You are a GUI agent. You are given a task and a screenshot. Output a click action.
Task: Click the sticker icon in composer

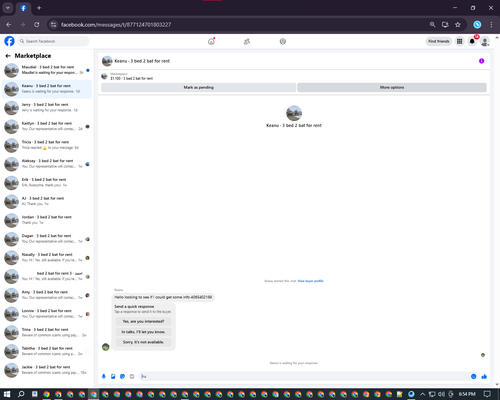coord(122,376)
